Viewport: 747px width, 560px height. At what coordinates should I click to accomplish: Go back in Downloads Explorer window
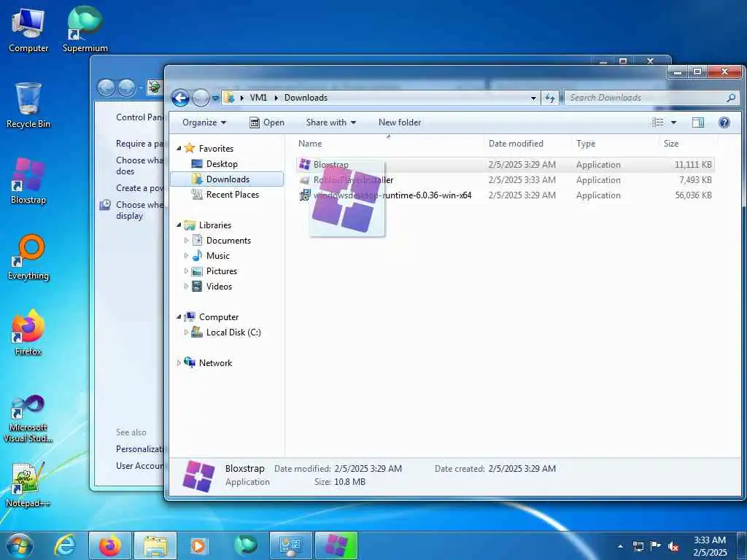pyautogui.click(x=180, y=98)
